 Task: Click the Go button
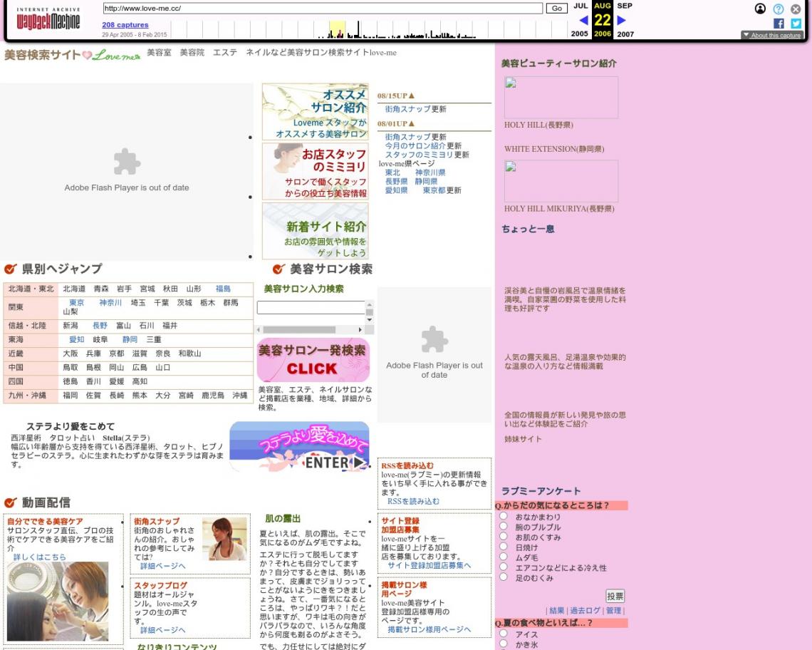(557, 9)
